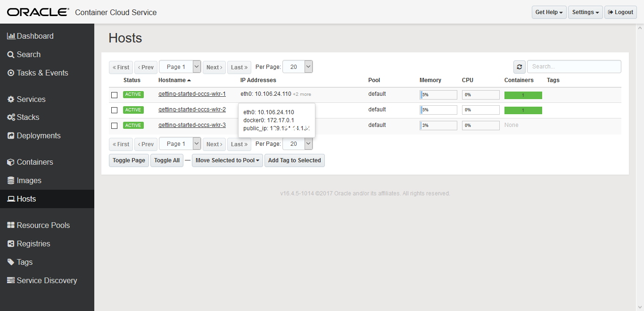
Task: Click the ACTIVE status badge for wkr-2
Action: [133, 110]
